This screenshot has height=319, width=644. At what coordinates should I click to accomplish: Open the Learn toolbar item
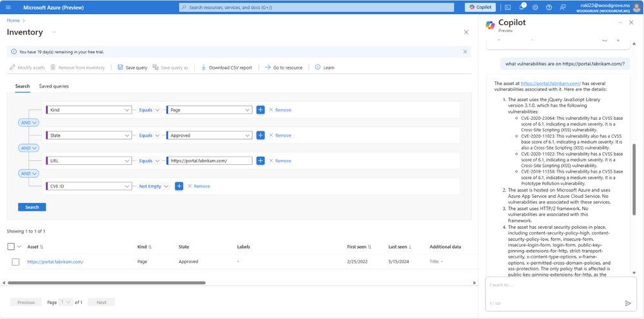[x=324, y=67]
